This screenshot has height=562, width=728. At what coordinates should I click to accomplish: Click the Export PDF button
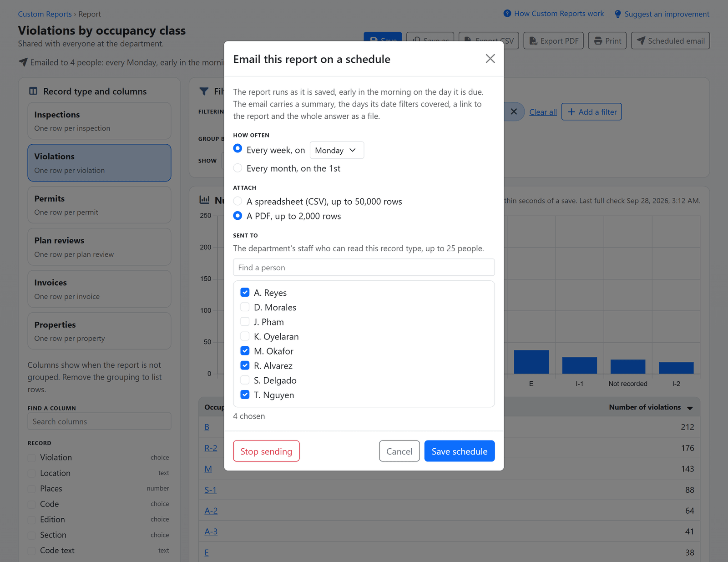[554, 41]
